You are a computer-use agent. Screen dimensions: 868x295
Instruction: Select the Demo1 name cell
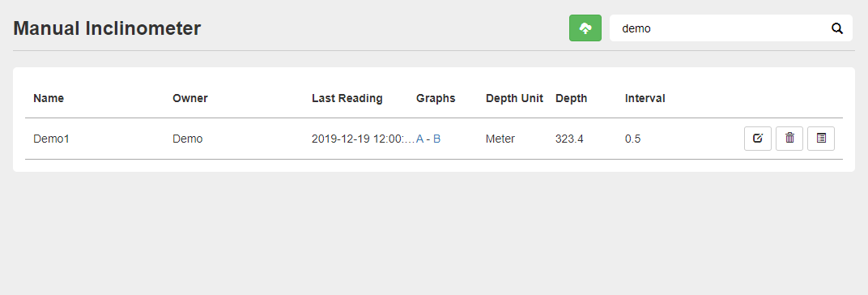[52, 139]
